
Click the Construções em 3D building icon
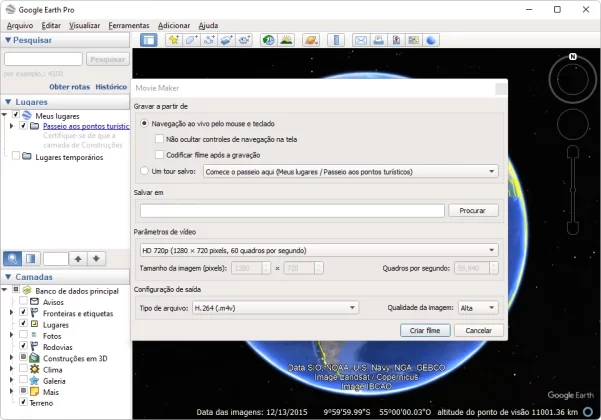tap(34, 358)
